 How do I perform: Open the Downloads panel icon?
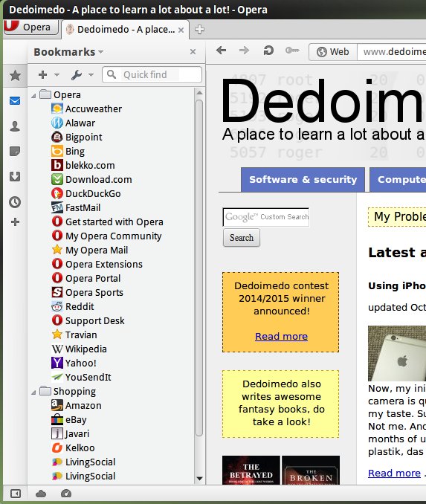15,176
